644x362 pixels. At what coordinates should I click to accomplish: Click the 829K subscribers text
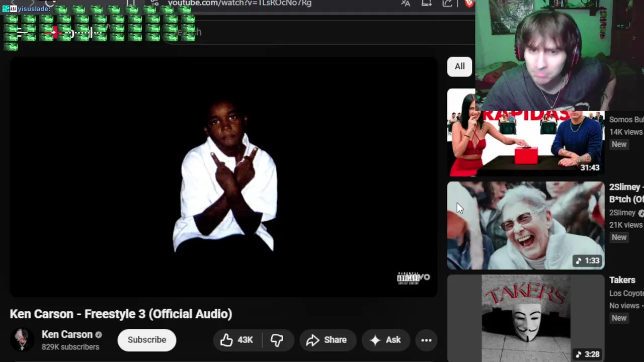pyautogui.click(x=70, y=347)
